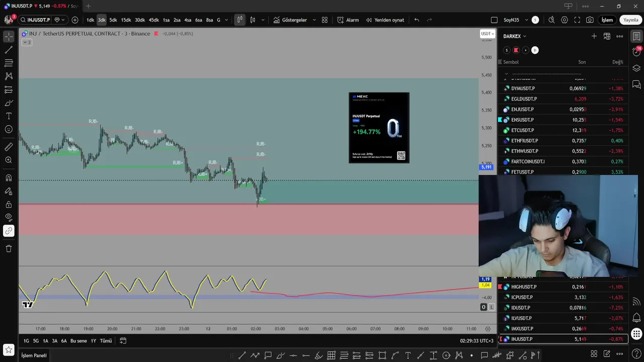Show the Tümü full range

(106, 341)
